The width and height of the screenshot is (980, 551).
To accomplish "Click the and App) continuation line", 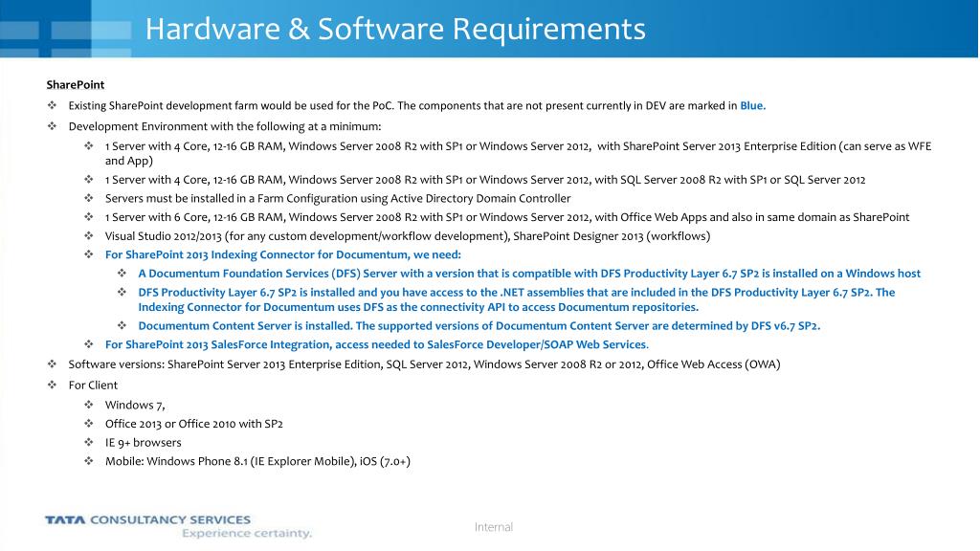I will point(129,161).
